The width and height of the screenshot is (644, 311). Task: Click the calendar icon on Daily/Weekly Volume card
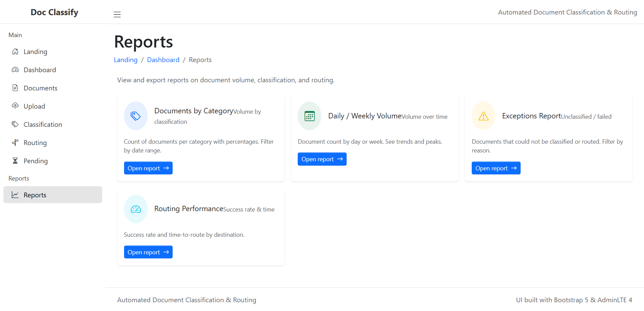click(309, 116)
